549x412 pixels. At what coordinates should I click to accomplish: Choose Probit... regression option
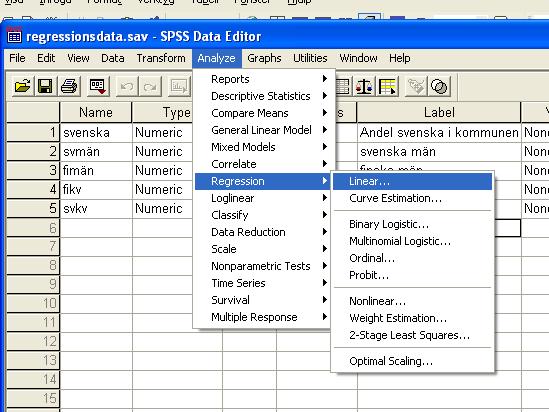[412, 275]
